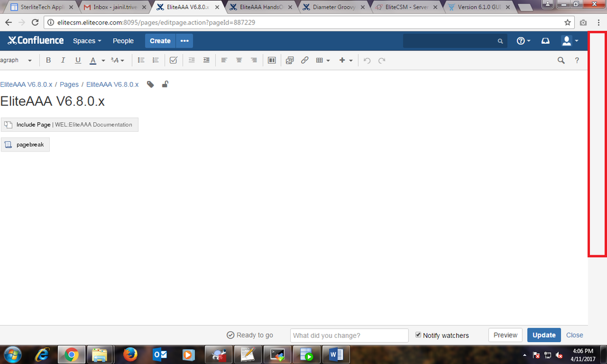Toggle italic formatting

point(63,60)
